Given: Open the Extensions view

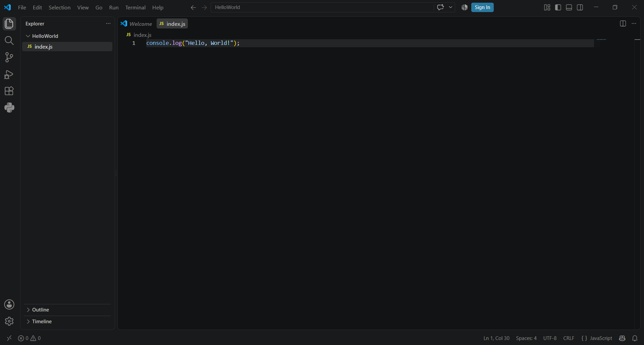Looking at the screenshot, I should 9,91.
